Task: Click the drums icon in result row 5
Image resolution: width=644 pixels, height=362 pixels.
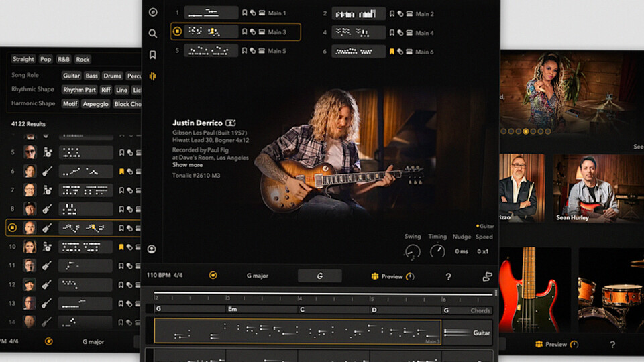Action: click(48, 152)
